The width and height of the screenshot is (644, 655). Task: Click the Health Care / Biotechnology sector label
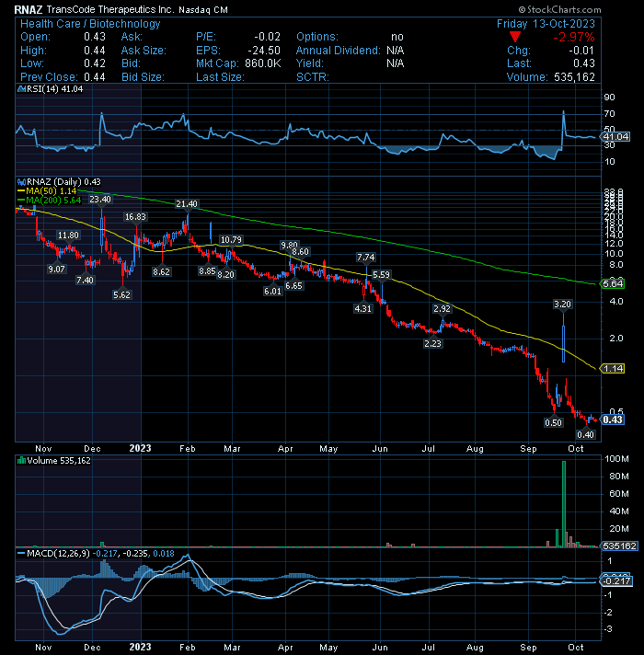pos(90,24)
